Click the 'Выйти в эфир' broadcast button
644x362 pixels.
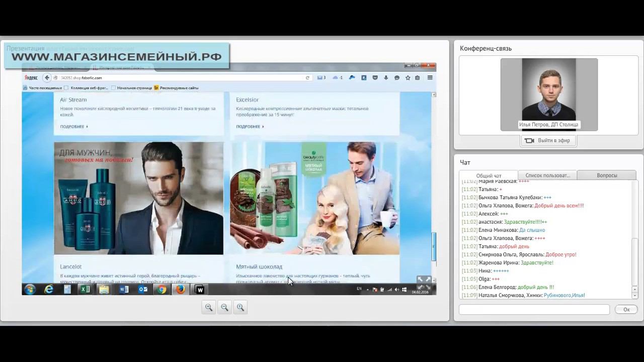click(x=548, y=141)
